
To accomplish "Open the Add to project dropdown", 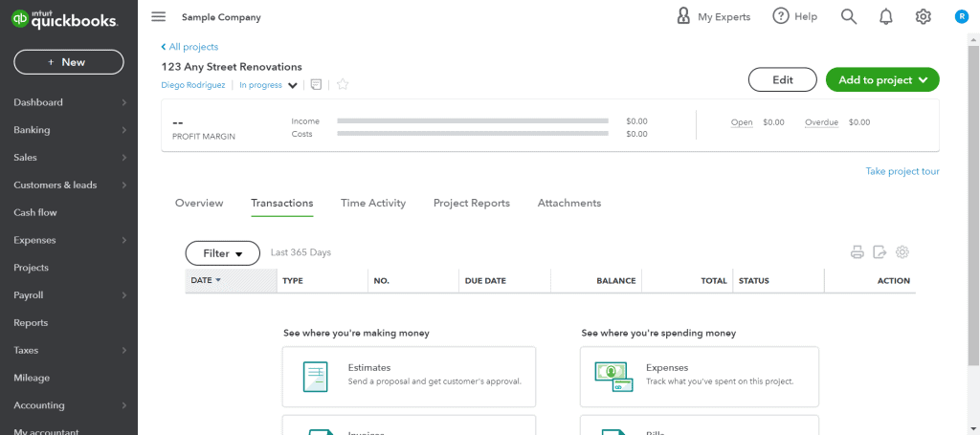I will [882, 80].
